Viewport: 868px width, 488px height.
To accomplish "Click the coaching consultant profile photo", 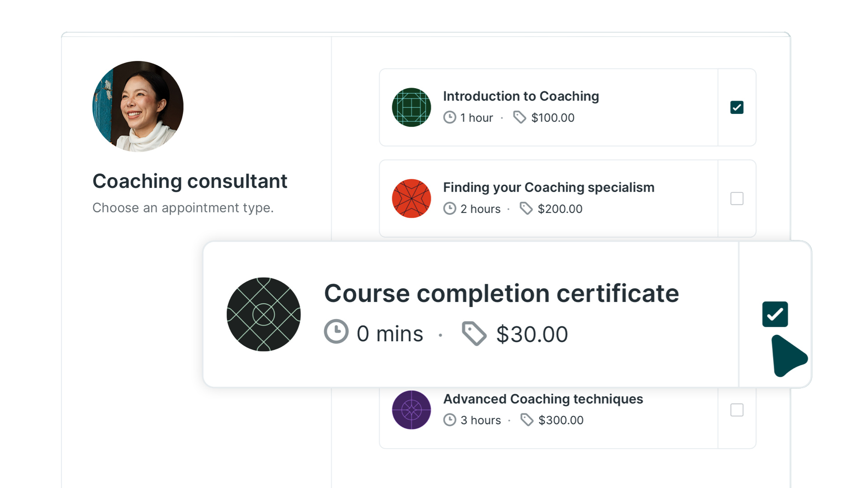I will point(138,107).
